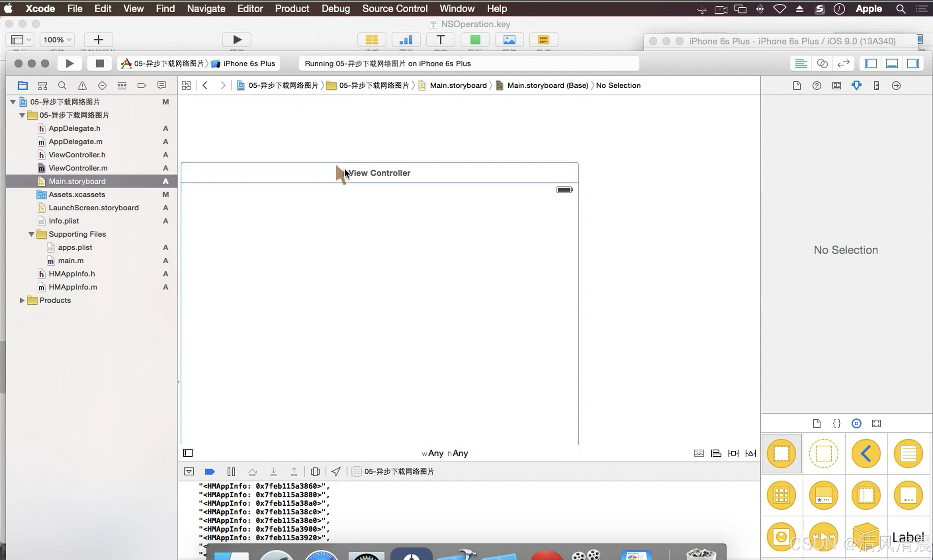Image resolution: width=933 pixels, height=560 pixels.
Task: Open the Source Control menu
Action: (x=395, y=8)
